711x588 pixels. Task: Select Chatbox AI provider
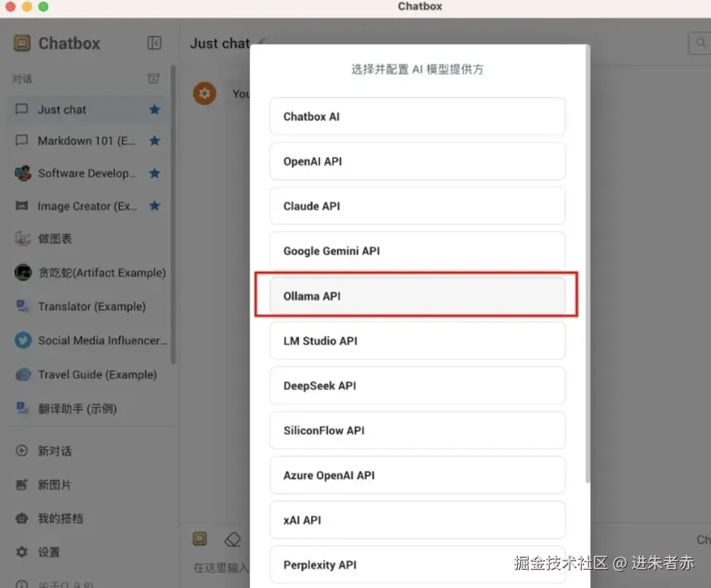[x=417, y=117]
